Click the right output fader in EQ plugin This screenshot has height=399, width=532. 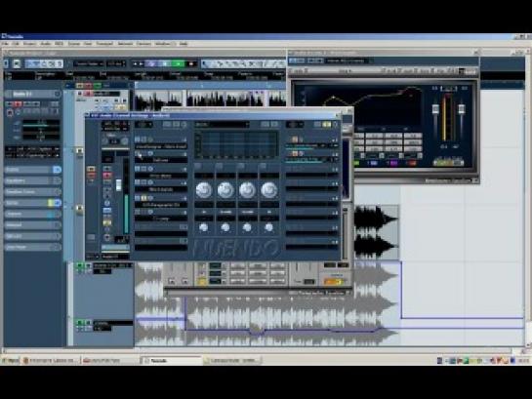click(461, 109)
